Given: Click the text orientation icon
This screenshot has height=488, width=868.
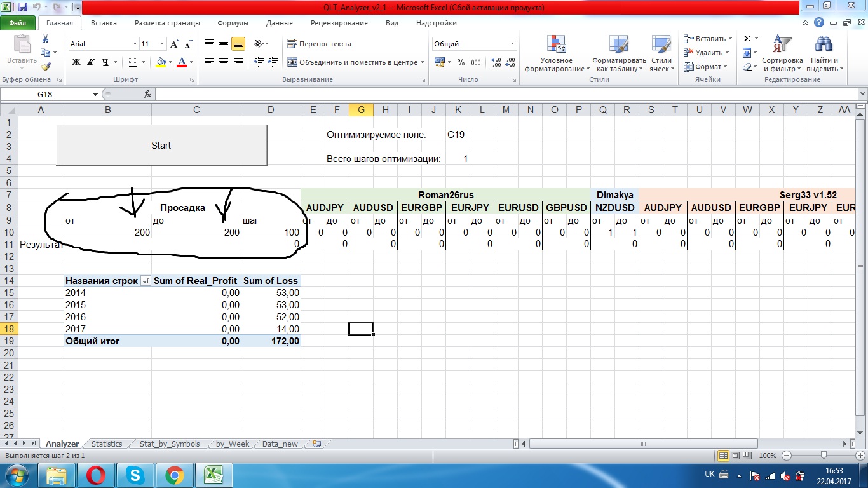Looking at the screenshot, I should pos(258,44).
